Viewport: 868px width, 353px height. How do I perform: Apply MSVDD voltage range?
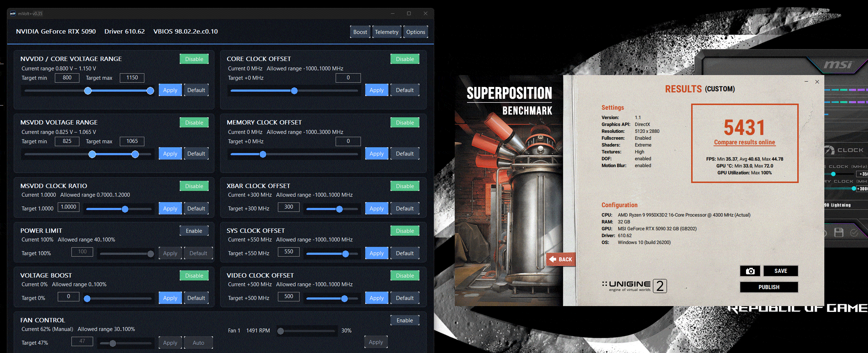[x=170, y=154]
